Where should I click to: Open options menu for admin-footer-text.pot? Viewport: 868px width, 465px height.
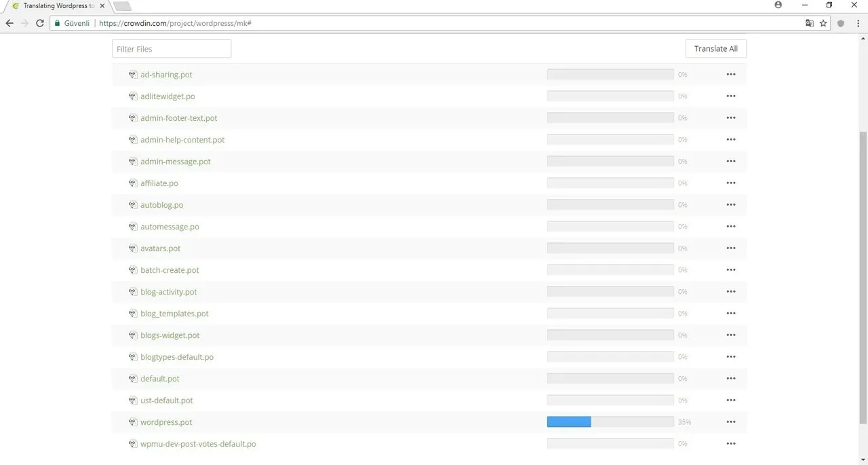[730, 118]
